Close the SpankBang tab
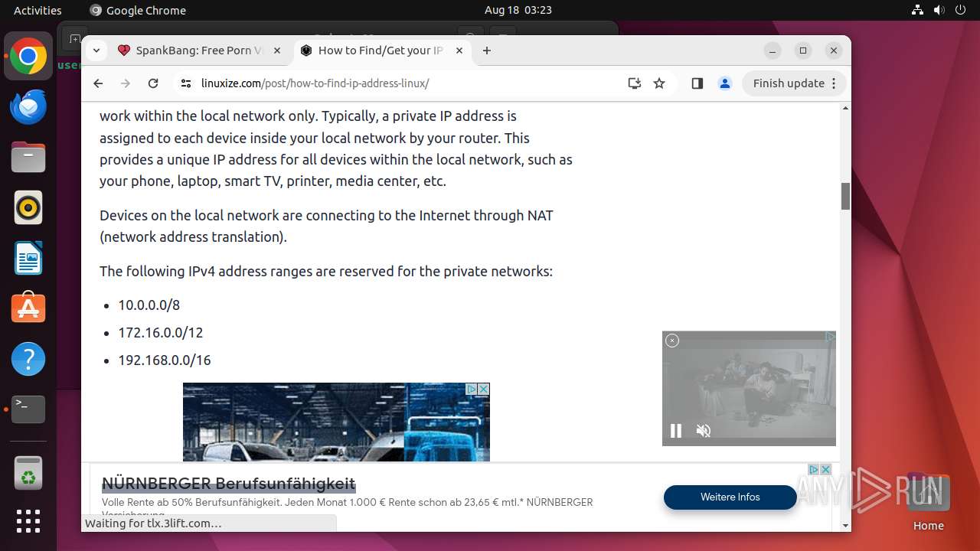980x551 pixels. pos(277,51)
